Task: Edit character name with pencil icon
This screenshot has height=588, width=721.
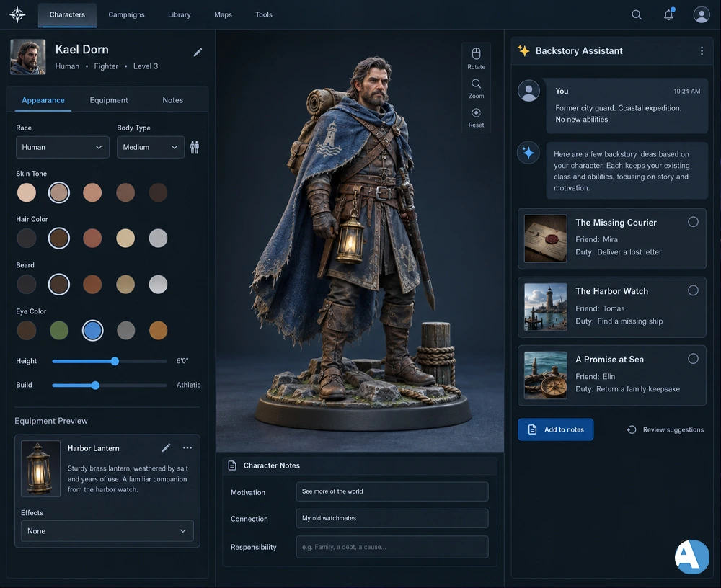Action: pos(198,53)
